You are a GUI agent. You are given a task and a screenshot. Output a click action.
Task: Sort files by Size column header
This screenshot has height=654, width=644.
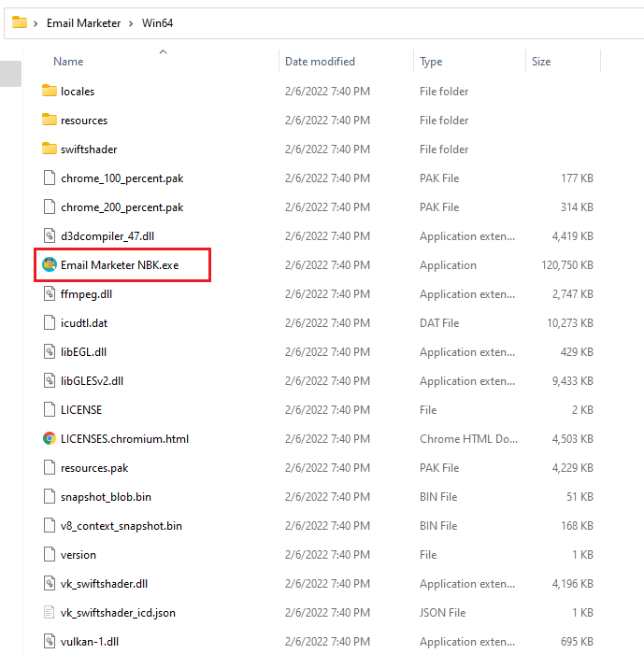541,62
